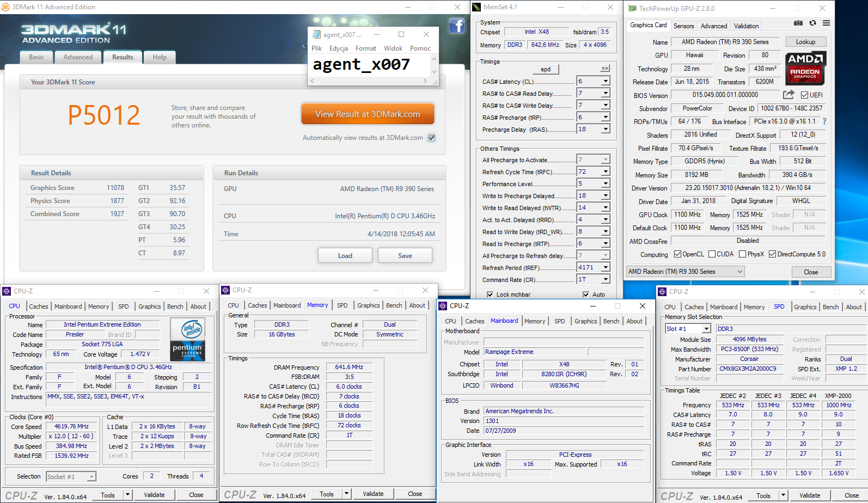Click Validate in the CPU-Z Memory window

pyautogui.click(x=373, y=494)
